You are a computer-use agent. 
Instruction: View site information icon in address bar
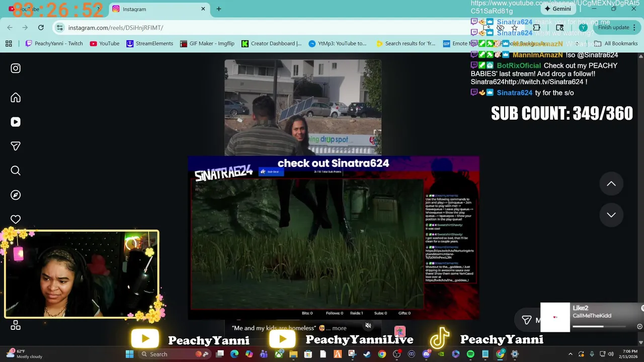pos(59,28)
